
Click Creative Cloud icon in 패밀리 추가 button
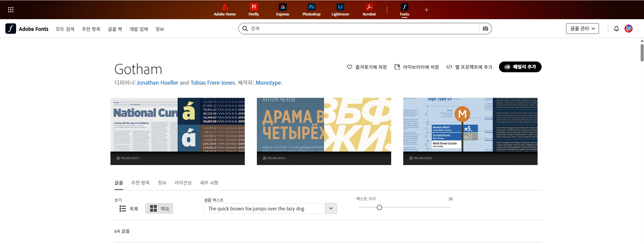(507, 67)
